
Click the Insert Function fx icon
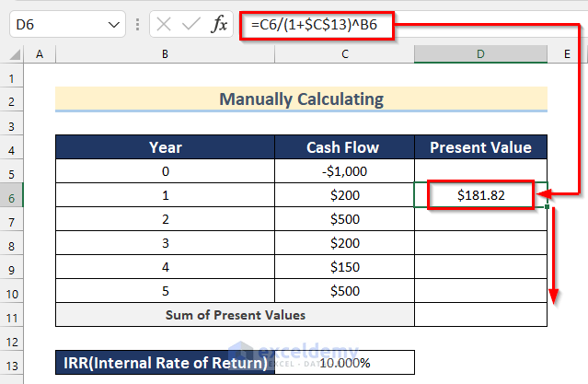click(219, 25)
